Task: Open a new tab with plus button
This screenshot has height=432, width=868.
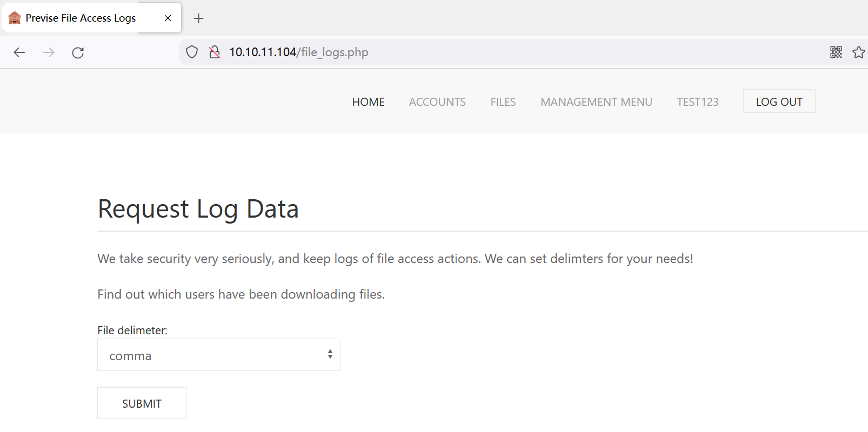Action: coord(198,18)
